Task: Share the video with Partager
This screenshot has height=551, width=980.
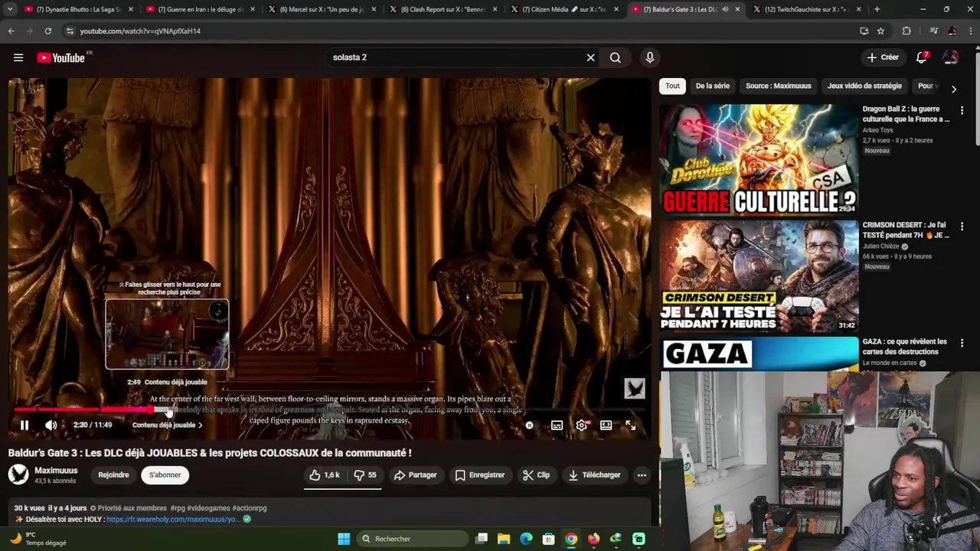Action: (415, 475)
